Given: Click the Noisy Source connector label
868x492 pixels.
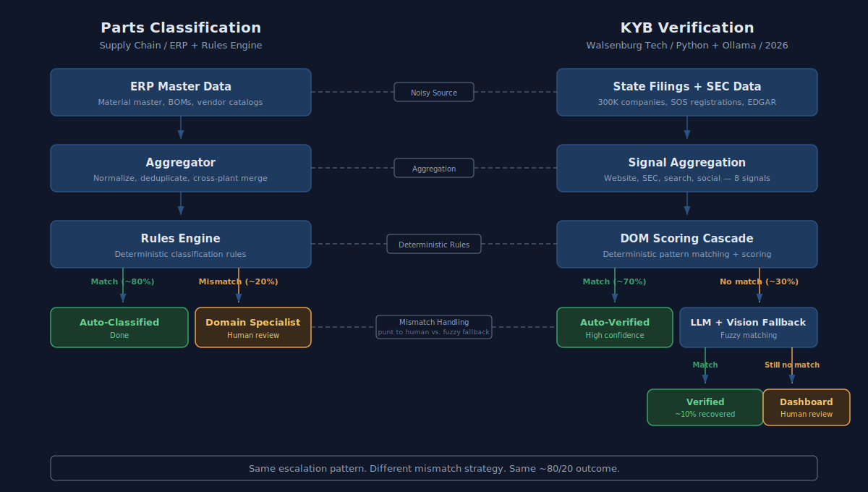Looking at the screenshot, I should (434, 92).
